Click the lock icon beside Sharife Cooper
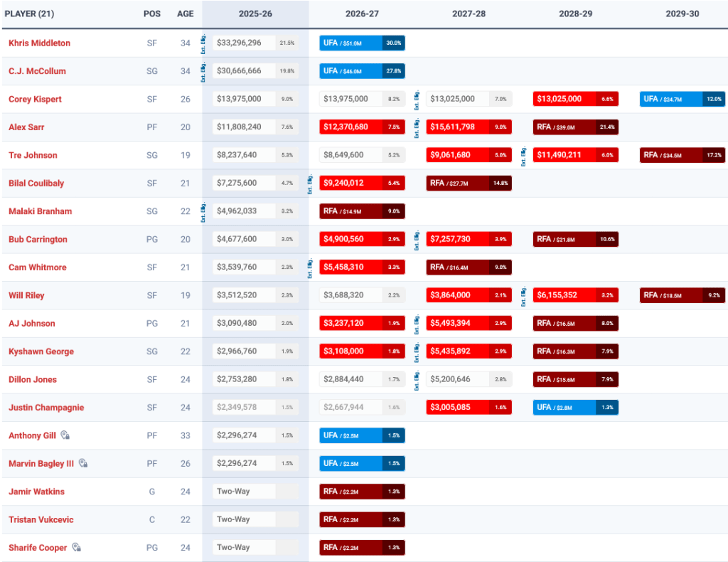 (x=76, y=548)
